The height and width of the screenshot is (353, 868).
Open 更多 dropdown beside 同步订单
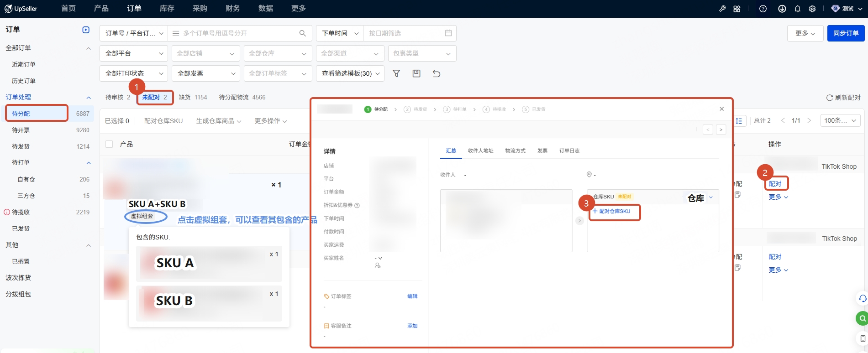[805, 33]
